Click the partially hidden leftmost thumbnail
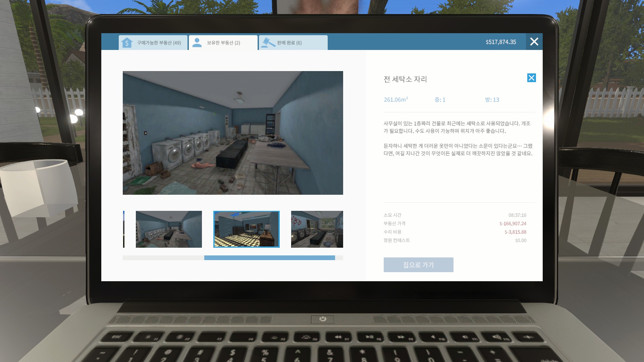Image resolution: width=644 pixels, height=362 pixels. (x=124, y=229)
